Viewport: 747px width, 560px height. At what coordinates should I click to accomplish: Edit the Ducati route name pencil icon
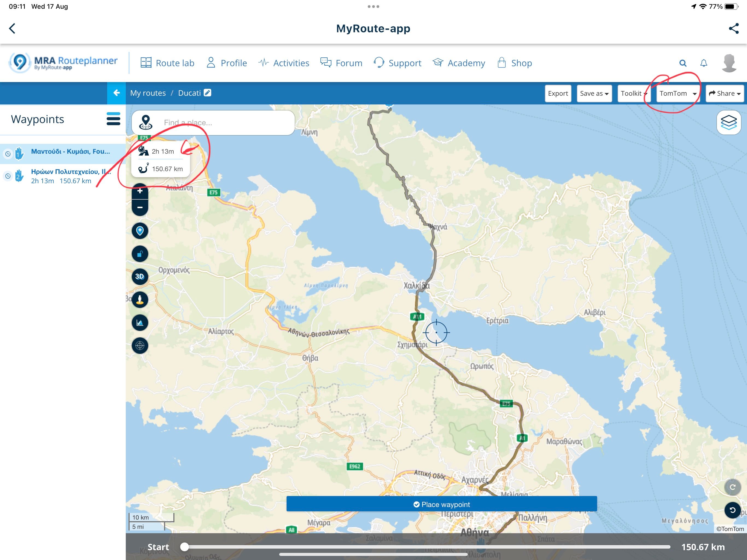click(208, 92)
